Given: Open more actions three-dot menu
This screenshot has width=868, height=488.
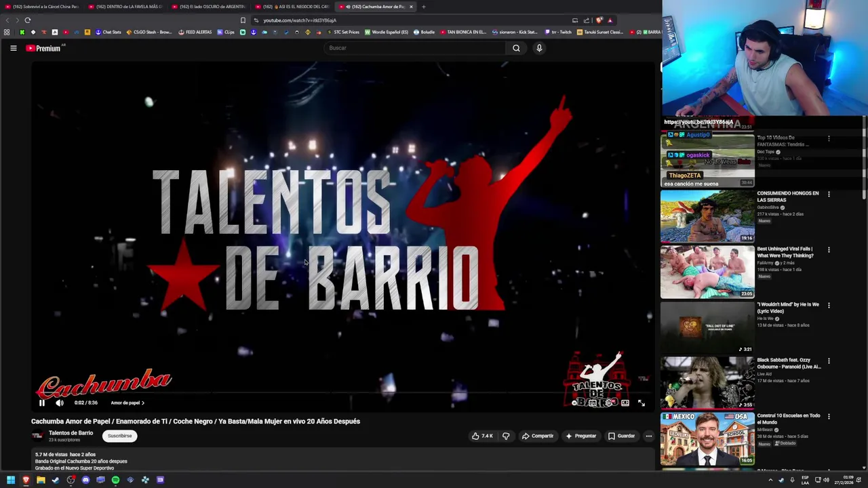Looking at the screenshot, I should click(649, 436).
